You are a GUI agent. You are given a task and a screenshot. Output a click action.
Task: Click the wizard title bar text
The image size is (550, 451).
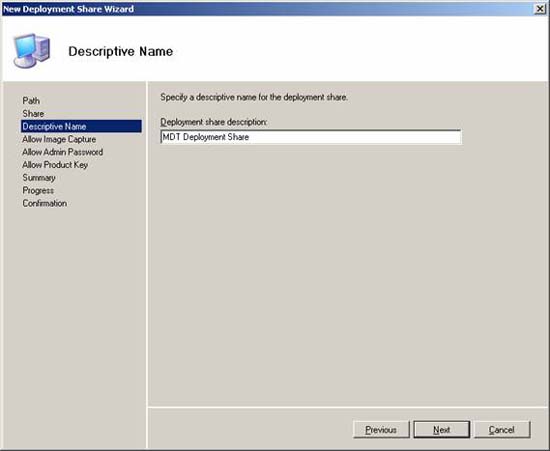click(x=68, y=9)
